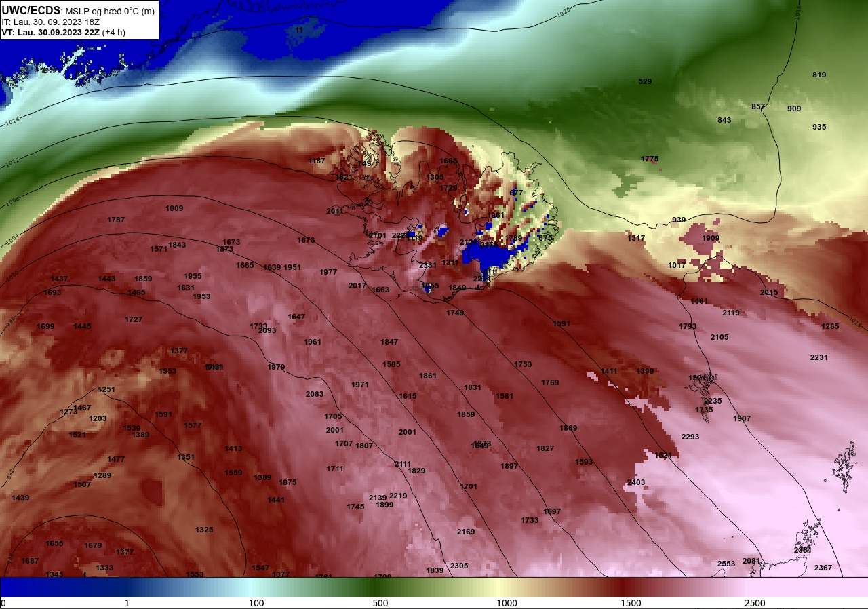This screenshot has width=868, height=609.
Task: Click the map value 1701
Action: [469, 486]
